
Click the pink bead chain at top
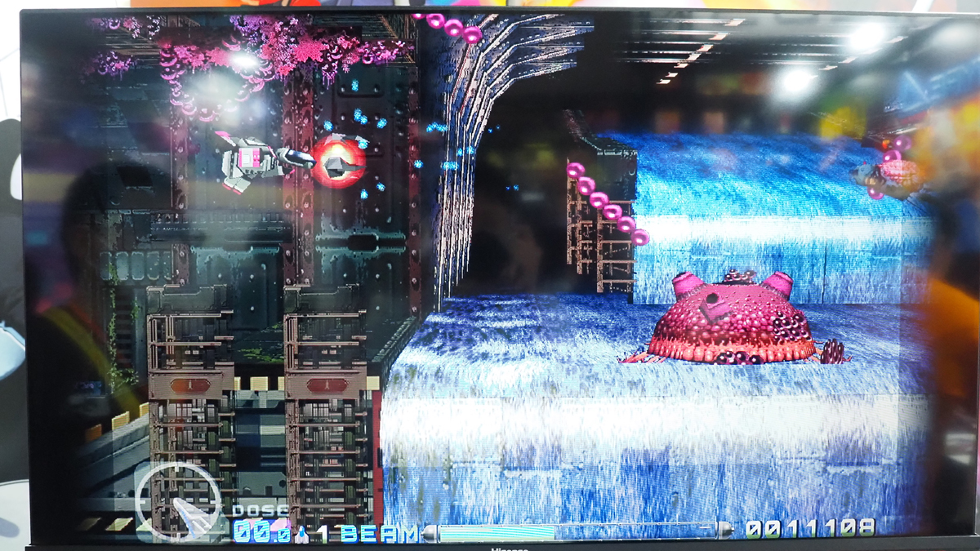click(x=449, y=24)
